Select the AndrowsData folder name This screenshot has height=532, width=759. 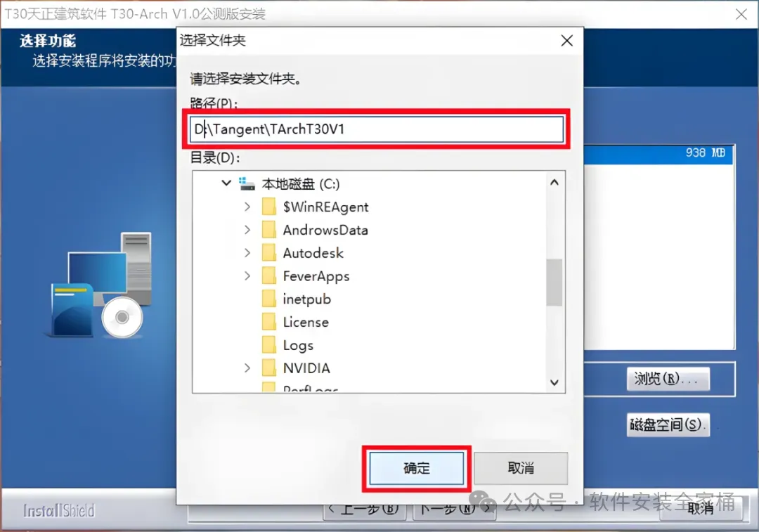(x=325, y=230)
